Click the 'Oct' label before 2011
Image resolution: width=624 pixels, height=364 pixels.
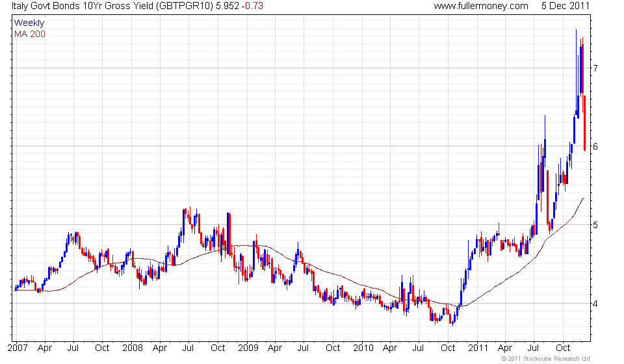click(x=448, y=348)
